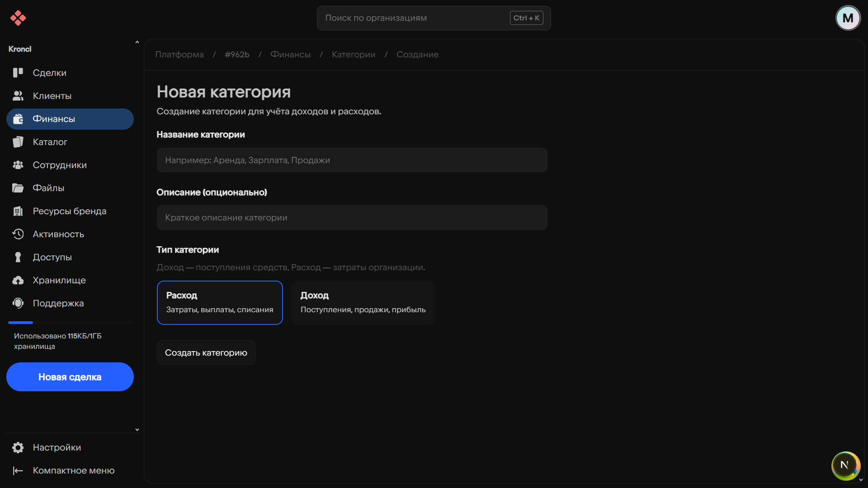Open Активность history clock icon
The width and height of the screenshot is (868, 488).
18,234
